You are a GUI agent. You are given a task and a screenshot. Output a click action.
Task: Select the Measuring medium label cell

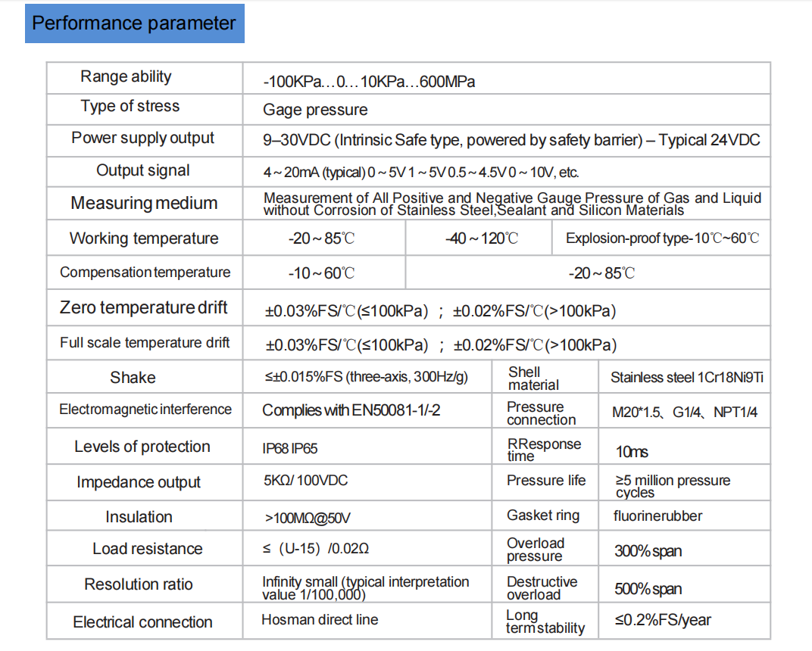(x=144, y=203)
